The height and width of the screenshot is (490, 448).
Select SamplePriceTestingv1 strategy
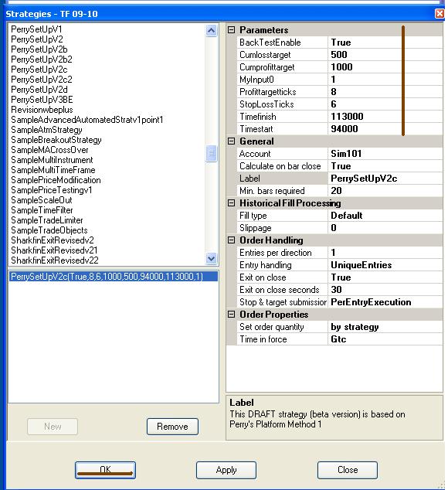[x=52, y=190]
